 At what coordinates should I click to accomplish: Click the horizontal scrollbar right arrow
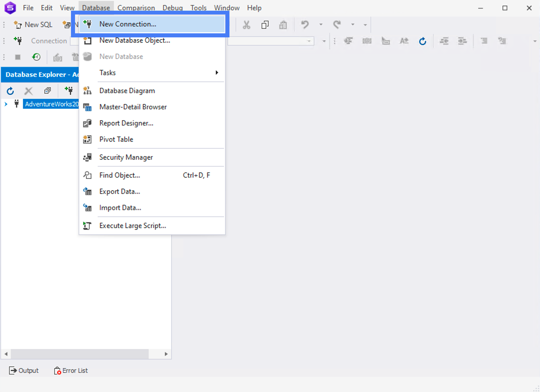pyautogui.click(x=166, y=354)
